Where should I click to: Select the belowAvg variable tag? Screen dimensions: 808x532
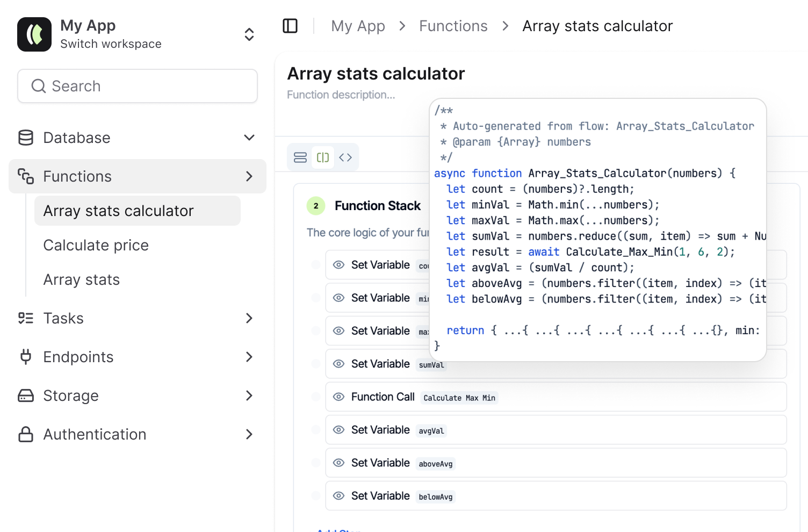436,497
